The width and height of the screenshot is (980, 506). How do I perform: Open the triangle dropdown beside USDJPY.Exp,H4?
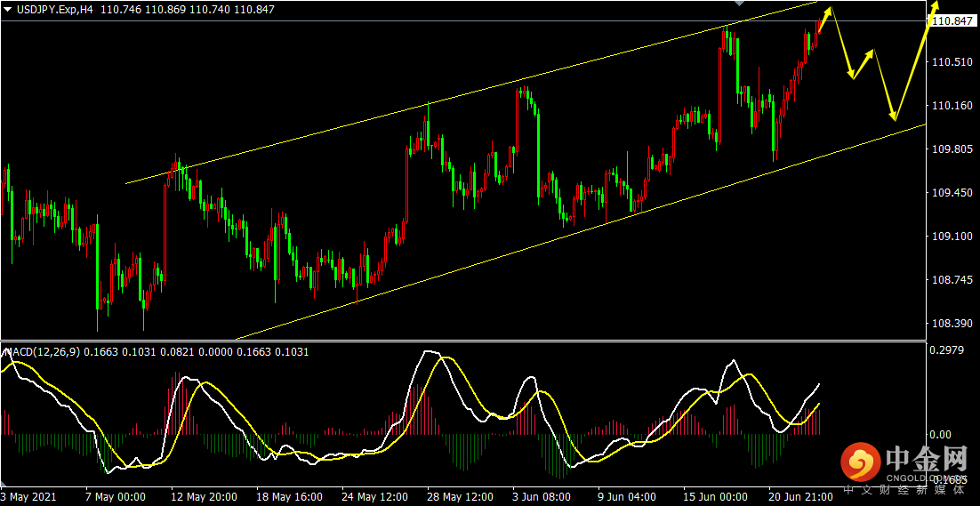pyautogui.click(x=7, y=10)
